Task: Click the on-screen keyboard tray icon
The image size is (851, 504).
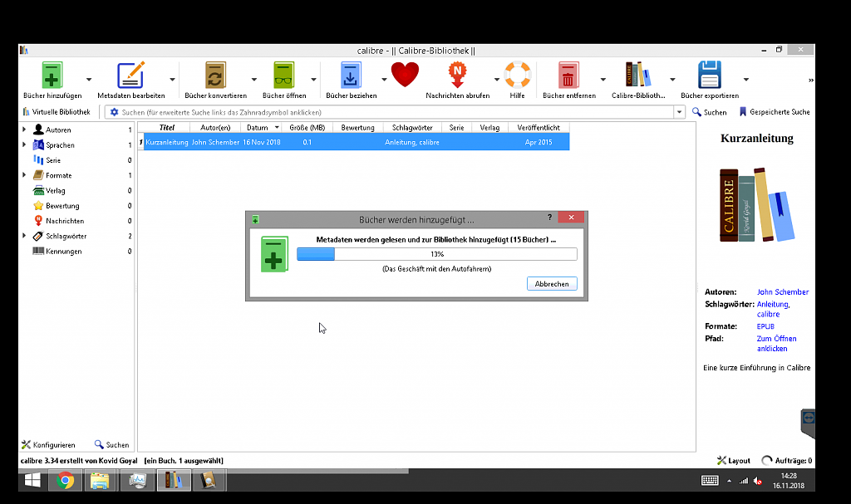Action: click(x=710, y=481)
